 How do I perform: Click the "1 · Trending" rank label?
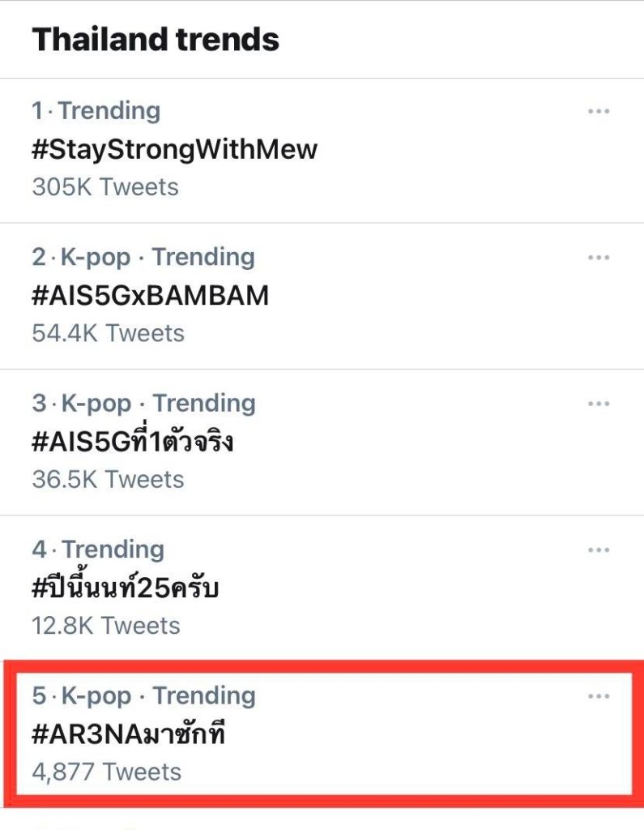tap(96, 110)
